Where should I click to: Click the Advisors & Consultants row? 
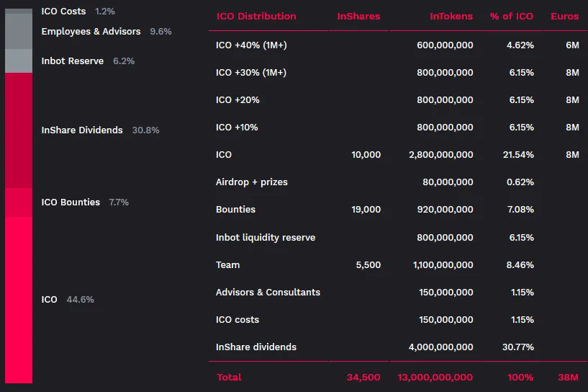[397, 292]
